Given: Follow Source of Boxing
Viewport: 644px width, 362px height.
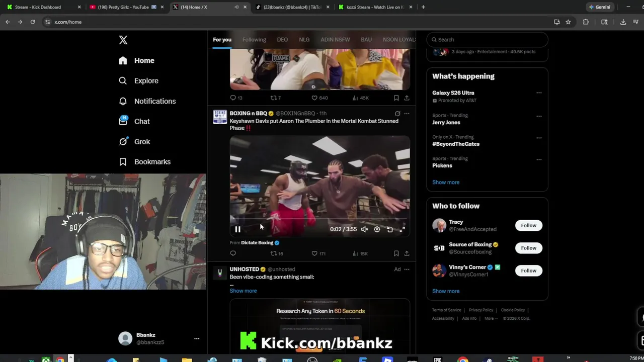Looking at the screenshot, I should (528, 248).
